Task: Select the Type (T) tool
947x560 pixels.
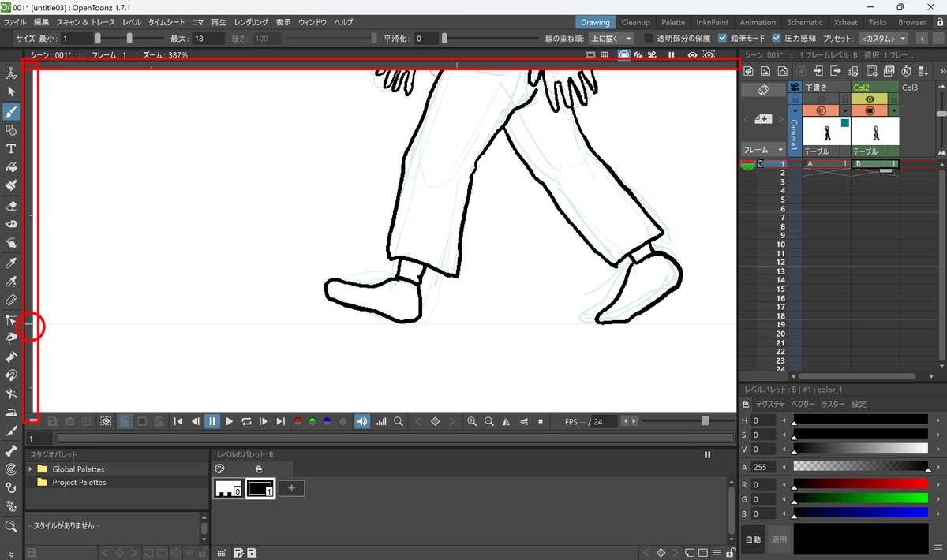Action: point(11,149)
